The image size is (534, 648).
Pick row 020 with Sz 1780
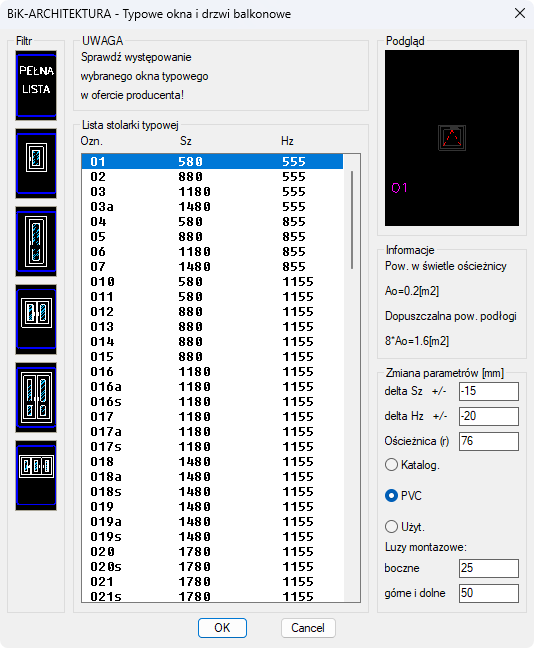click(x=212, y=552)
